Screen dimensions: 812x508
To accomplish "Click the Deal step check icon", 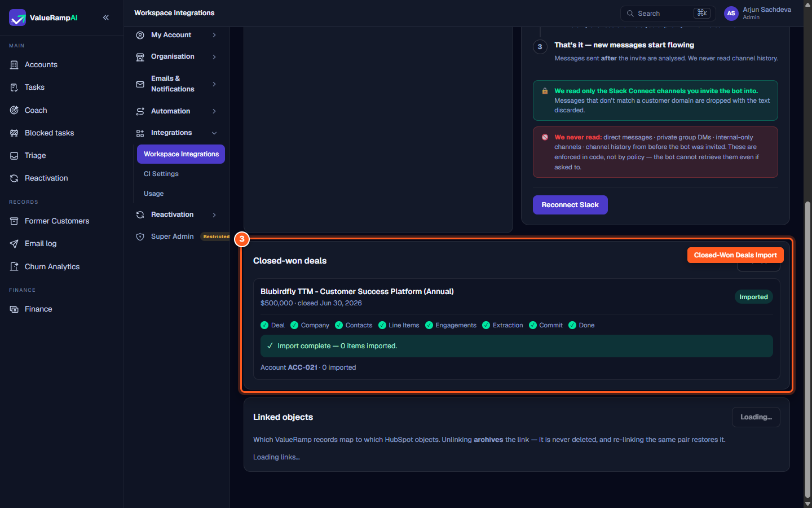I will pyautogui.click(x=264, y=325).
